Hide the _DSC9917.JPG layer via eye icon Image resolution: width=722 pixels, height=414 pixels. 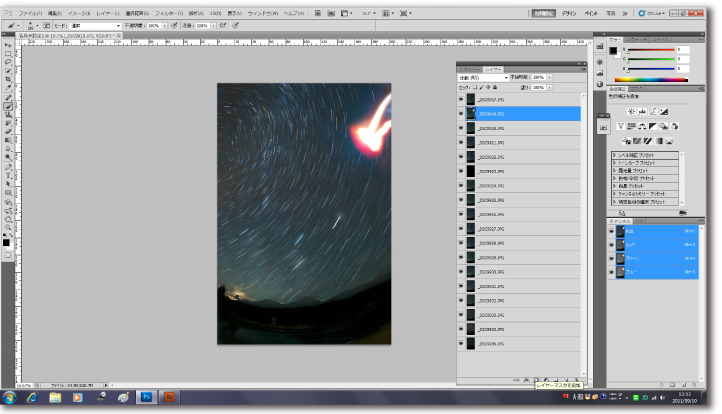click(x=461, y=100)
